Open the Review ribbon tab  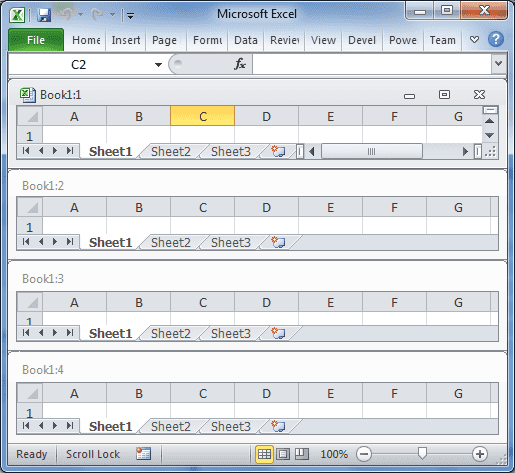pos(284,40)
